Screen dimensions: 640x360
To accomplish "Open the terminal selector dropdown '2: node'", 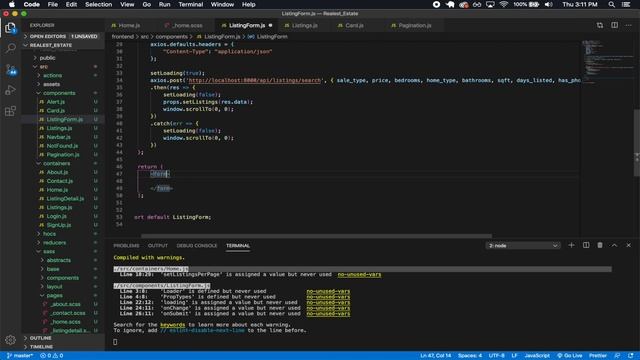I will click(x=523, y=246).
